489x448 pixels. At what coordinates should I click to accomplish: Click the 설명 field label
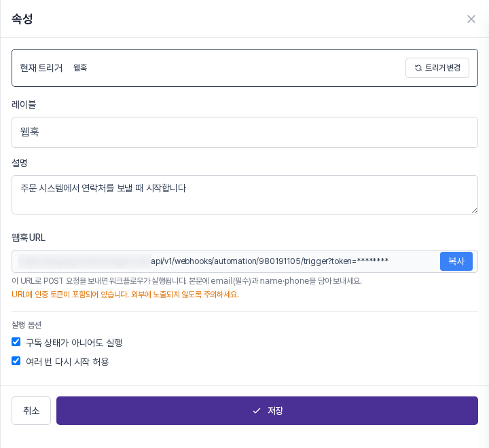pos(20,163)
